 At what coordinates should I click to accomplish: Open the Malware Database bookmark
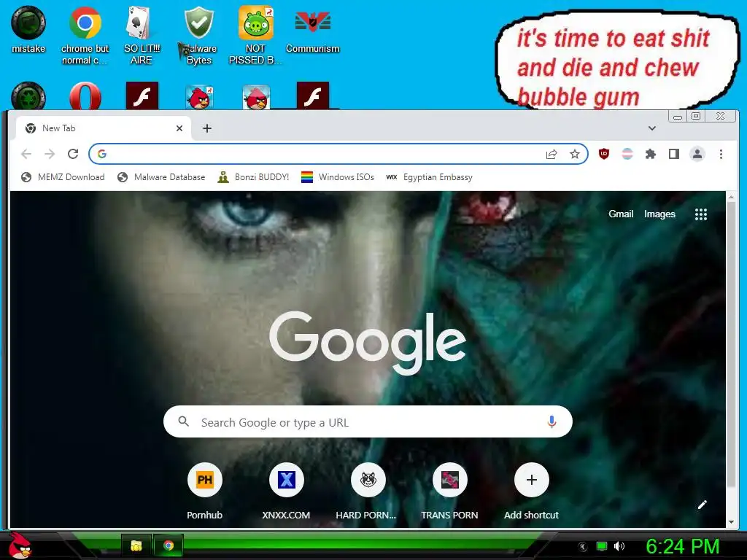pos(161,177)
